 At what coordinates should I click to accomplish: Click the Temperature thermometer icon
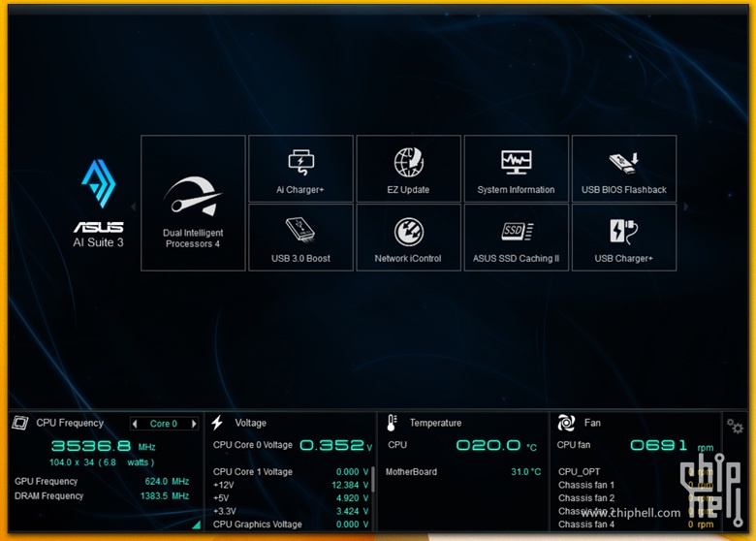pos(392,423)
